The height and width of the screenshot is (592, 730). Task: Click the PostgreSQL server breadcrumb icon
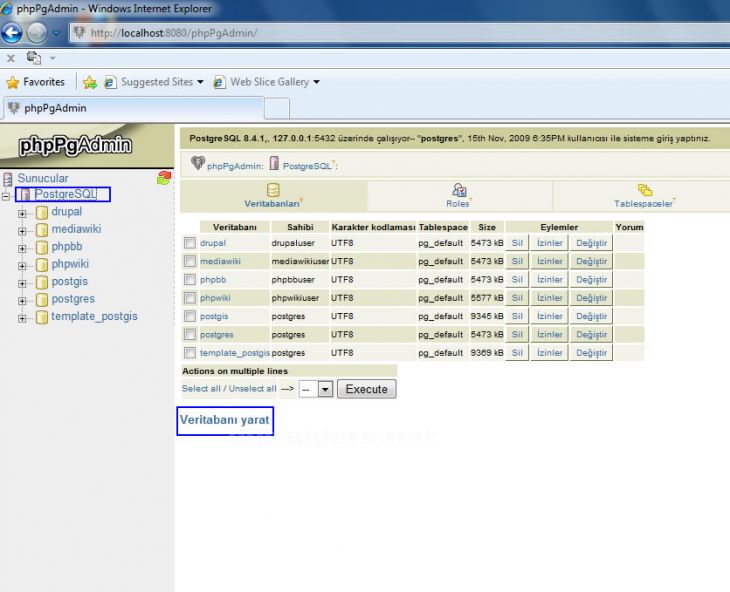pyautogui.click(x=274, y=163)
